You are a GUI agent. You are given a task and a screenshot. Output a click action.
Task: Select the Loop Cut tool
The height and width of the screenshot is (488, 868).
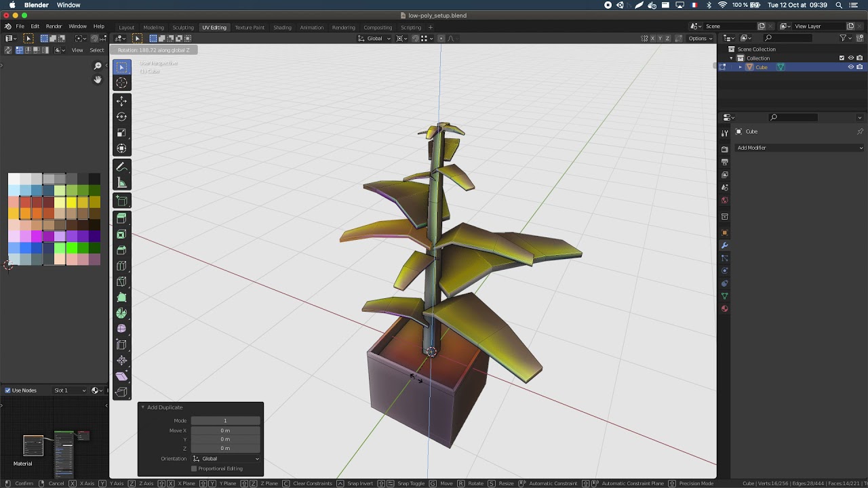click(x=121, y=266)
